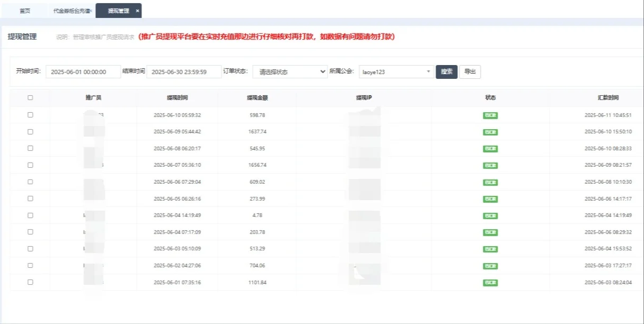Click the 提现金额 column header
The height and width of the screenshot is (324, 644).
(257, 97)
